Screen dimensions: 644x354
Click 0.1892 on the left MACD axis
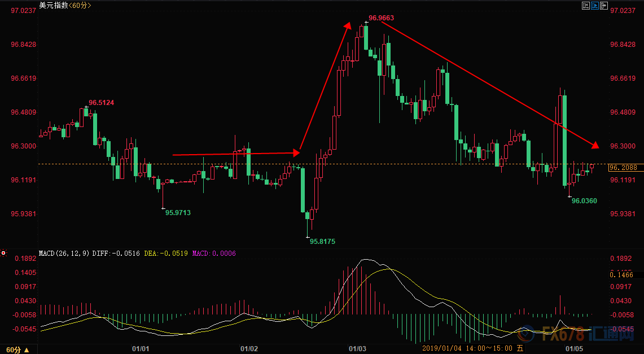point(26,259)
